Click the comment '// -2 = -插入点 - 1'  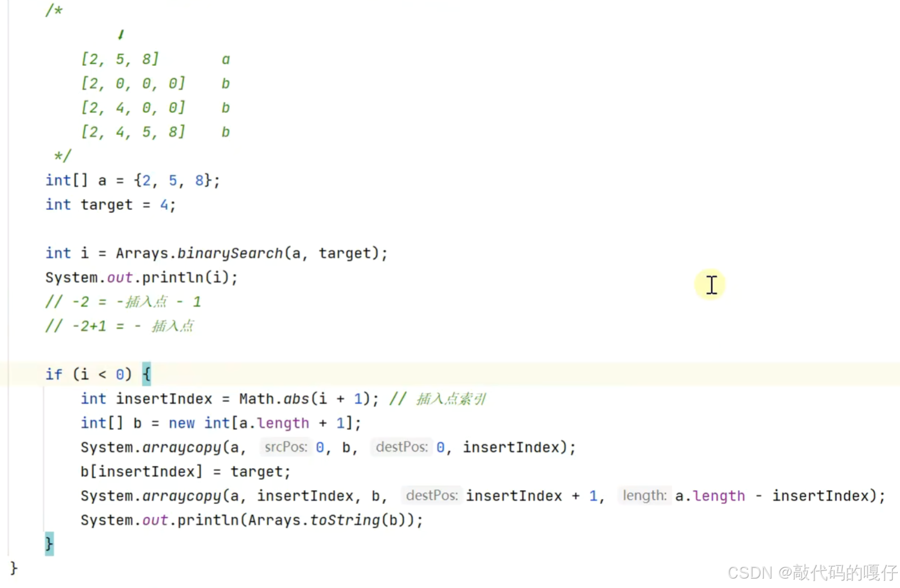(x=123, y=301)
